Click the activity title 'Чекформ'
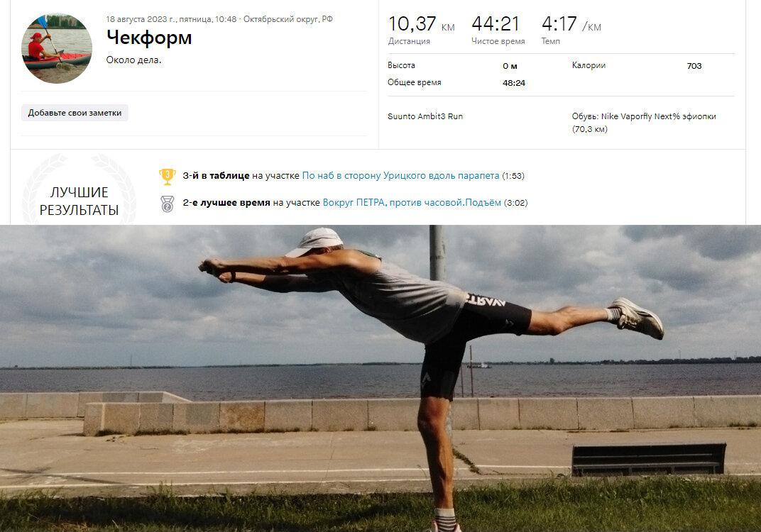The width and height of the screenshot is (761, 532). pyautogui.click(x=149, y=38)
